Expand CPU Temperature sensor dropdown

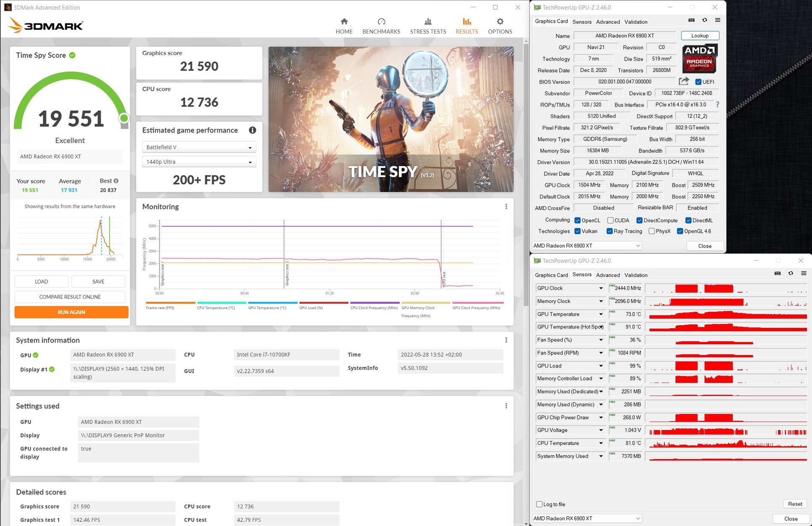(x=601, y=443)
